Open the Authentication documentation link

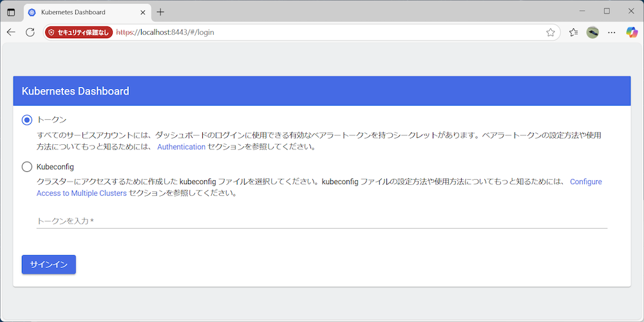click(x=181, y=147)
